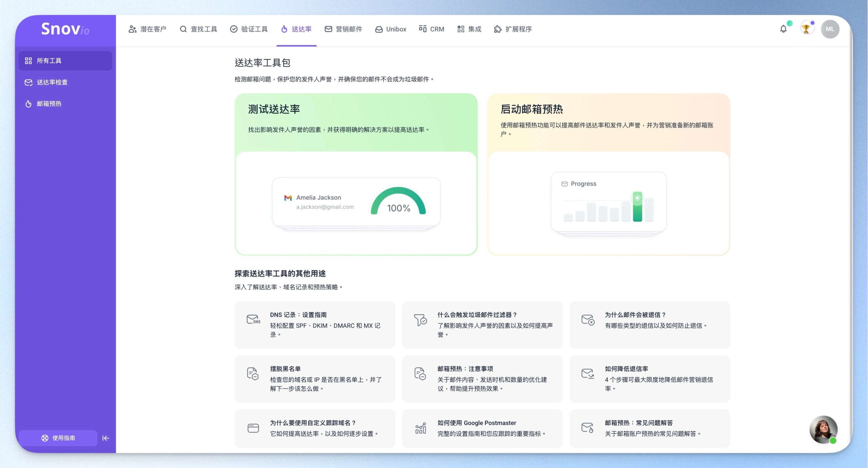868x468 pixels.
Task: Open the article 邮箱预热：常见问题解答
Action: (650, 428)
